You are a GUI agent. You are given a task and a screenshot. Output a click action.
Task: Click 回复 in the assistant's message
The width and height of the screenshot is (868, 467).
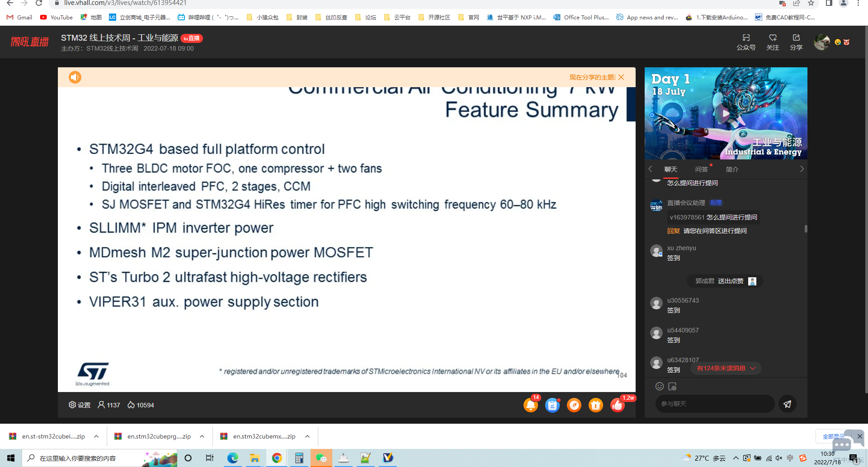pyautogui.click(x=674, y=231)
